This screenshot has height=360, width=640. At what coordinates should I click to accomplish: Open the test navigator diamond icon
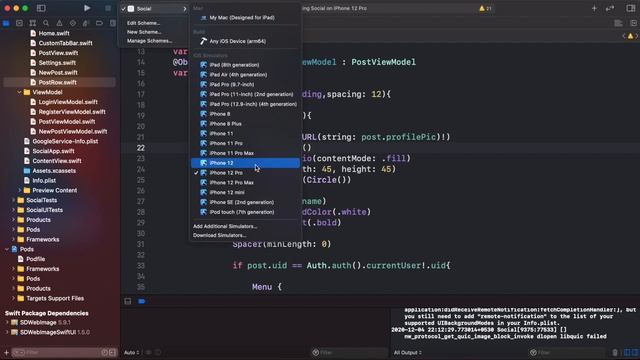[x=73, y=23]
